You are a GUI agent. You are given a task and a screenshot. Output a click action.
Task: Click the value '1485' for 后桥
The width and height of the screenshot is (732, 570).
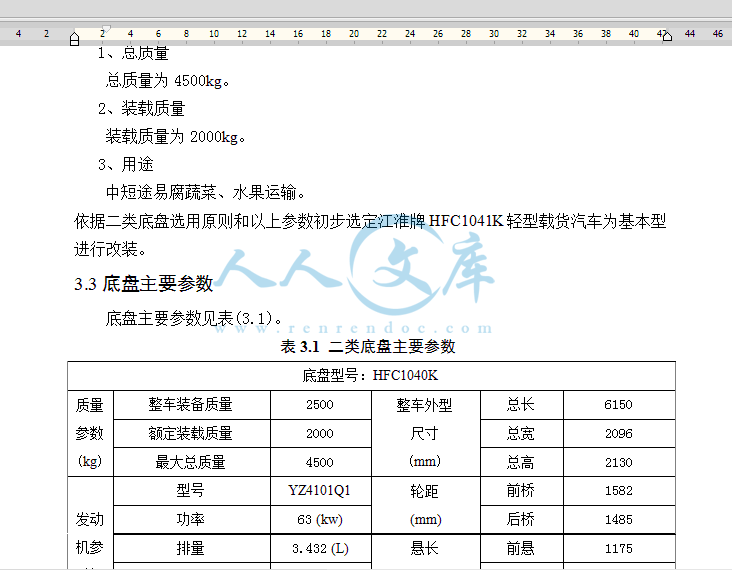[619, 520]
